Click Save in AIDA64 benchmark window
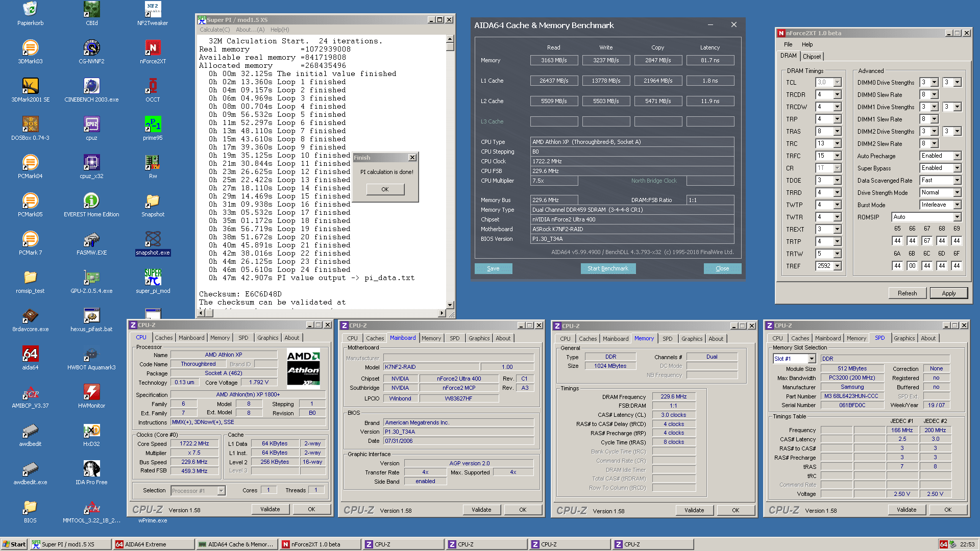 pyautogui.click(x=493, y=268)
